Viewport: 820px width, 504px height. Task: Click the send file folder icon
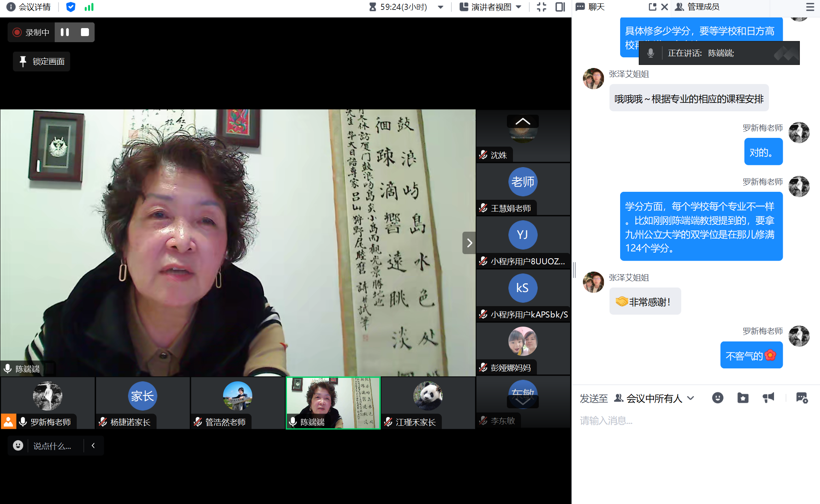coord(743,398)
